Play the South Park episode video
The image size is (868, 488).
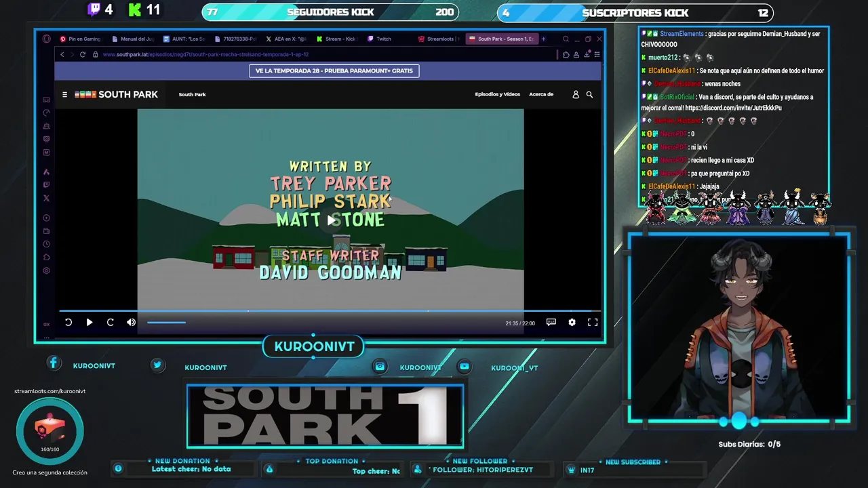pyautogui.click(x=90, y=323)
